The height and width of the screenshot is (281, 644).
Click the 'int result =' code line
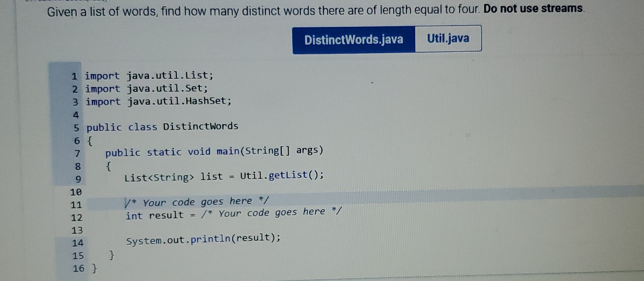(x=233, y=214)
